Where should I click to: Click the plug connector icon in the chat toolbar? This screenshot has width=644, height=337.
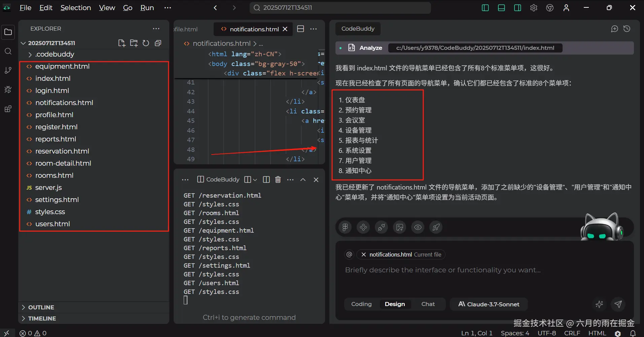382,227
